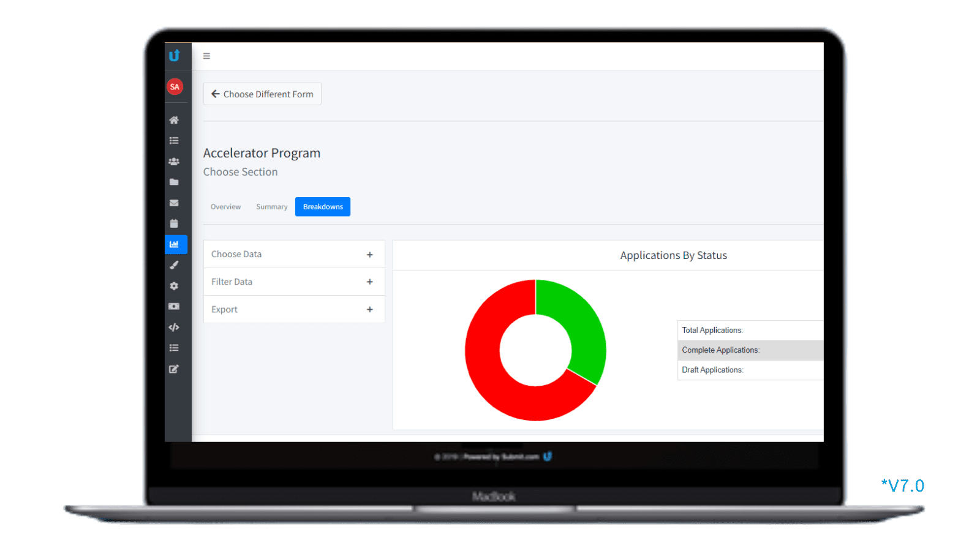Viewport: 980px width, 551px height.
Task: Open the SA user avatar menu
Action: 175,86
